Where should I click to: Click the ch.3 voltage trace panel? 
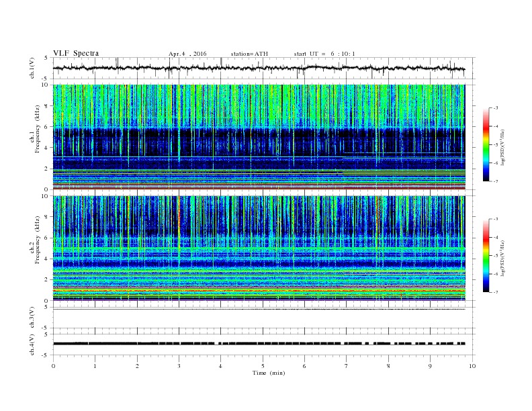click(x=263, y=318)
